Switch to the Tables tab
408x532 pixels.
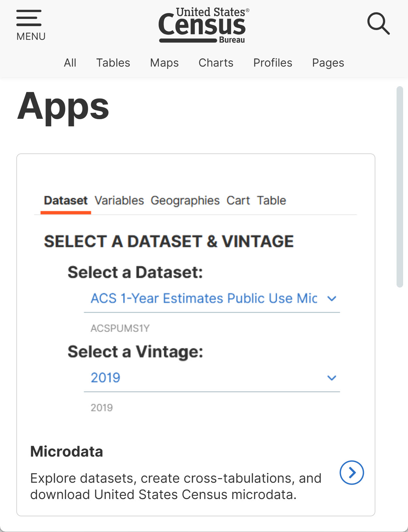[x=113, y=63]
